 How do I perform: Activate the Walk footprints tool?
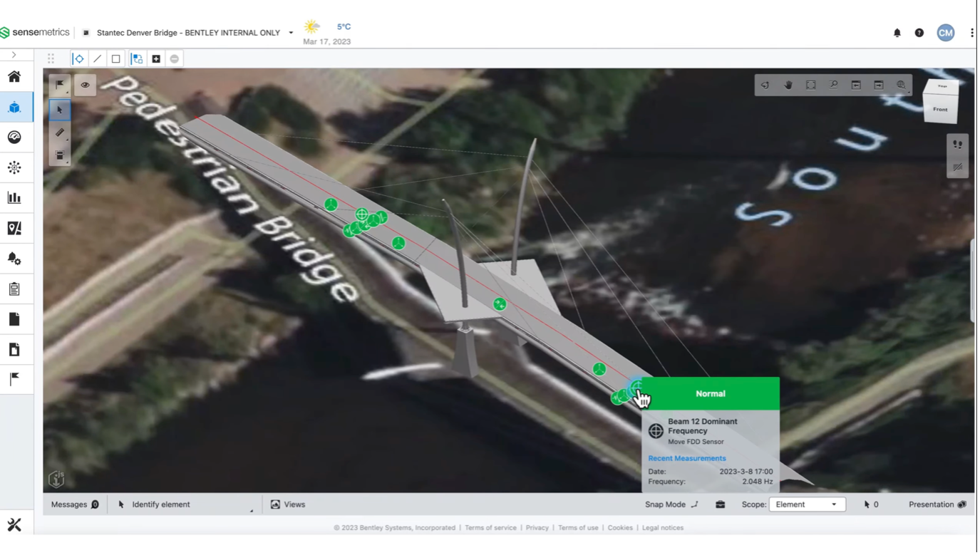point(957,145)
